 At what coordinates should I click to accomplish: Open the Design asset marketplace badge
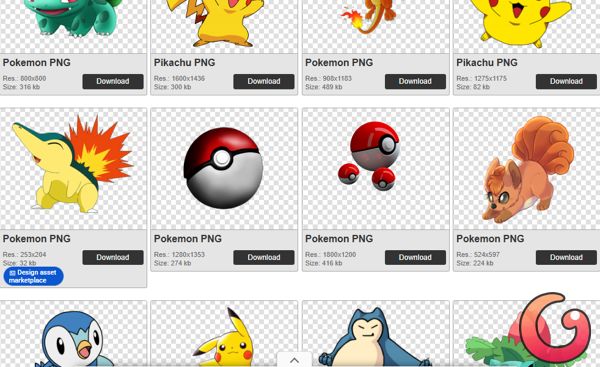click(33, 276)
